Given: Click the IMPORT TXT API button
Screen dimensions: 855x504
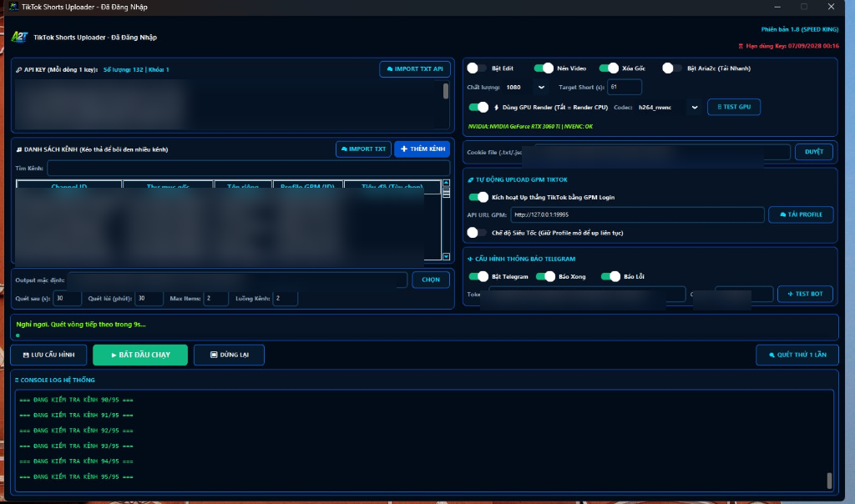Looking at the screenshot, I should 415,69.
